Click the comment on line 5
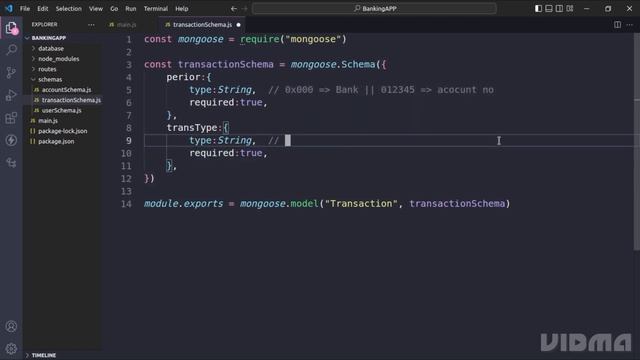The width and height of the screenshot is (640, 360). click(381, 90)
